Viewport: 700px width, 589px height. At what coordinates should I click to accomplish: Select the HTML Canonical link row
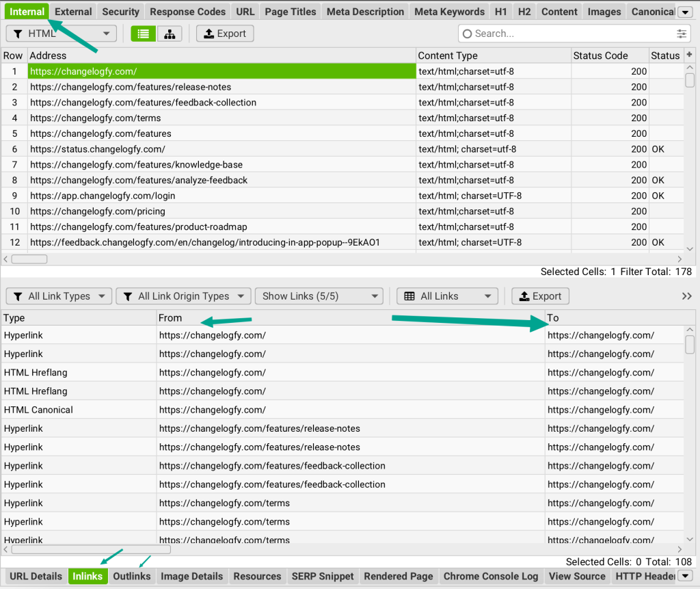[342, 410]
